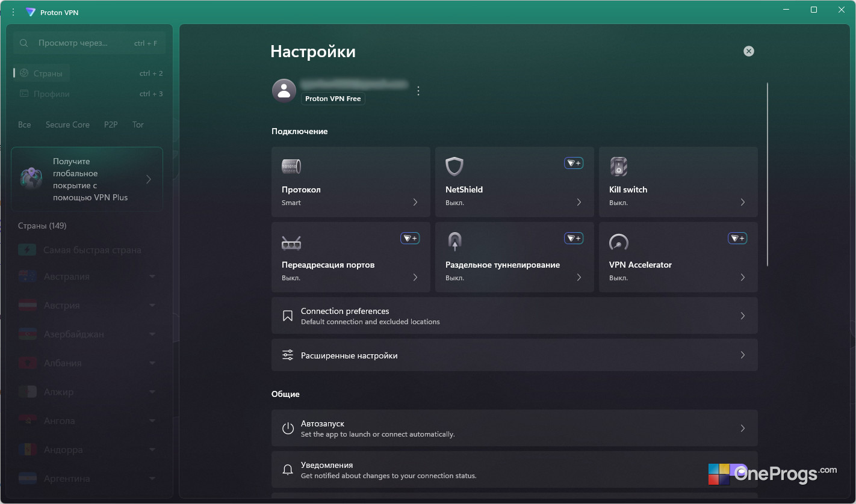Click the VPN Plus upgrade banner
Viewport: 856px width, 504px height.
87,179
